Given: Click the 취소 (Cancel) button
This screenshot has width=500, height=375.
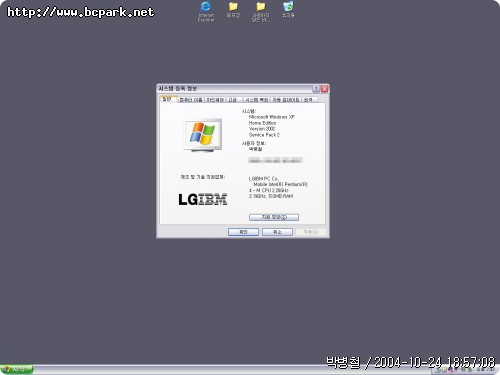Looking at the screenshot, I should [x=277, y=232].
